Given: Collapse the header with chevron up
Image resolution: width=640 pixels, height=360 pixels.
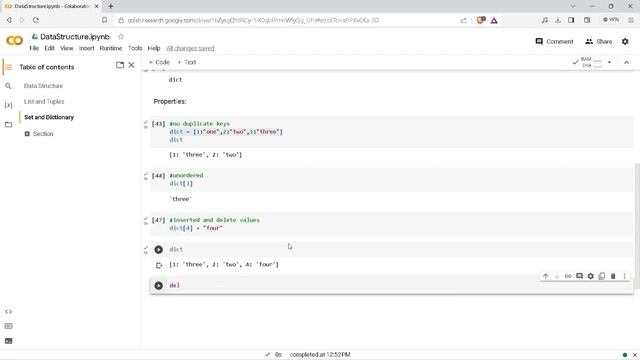Looking at the screenshot, I should click(627, 62).
